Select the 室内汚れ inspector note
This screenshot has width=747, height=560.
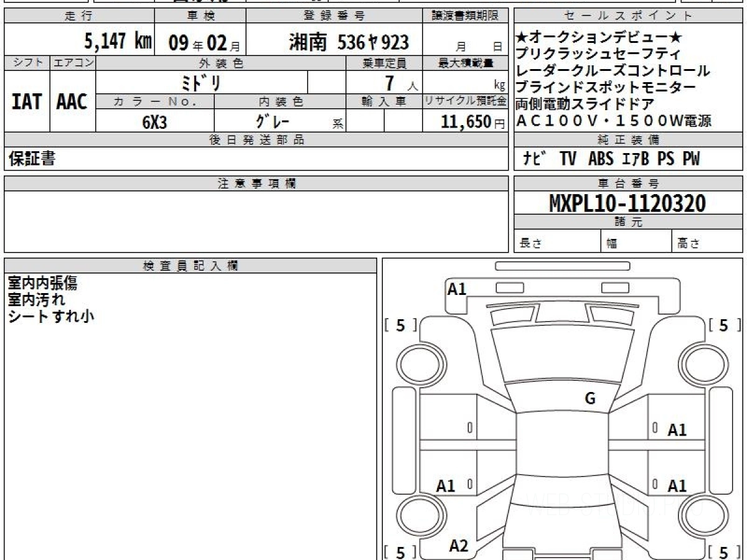[37, 300]
